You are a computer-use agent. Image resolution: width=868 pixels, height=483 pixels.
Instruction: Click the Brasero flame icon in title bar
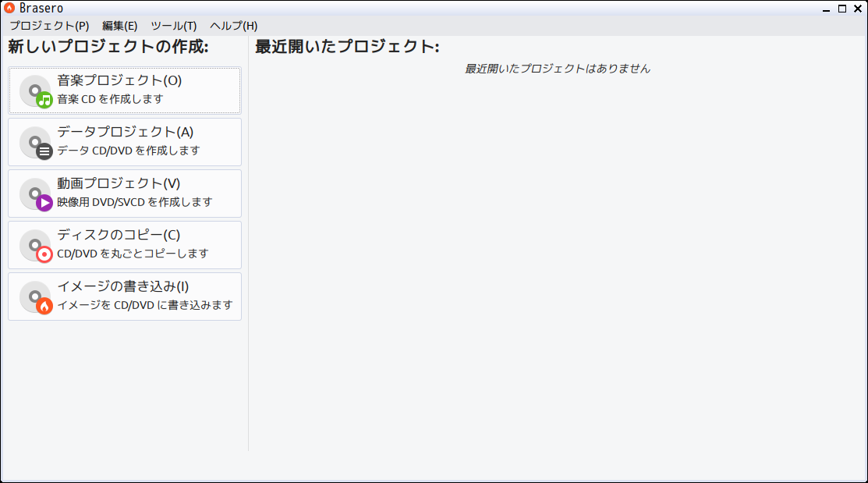tap(9, 8)
